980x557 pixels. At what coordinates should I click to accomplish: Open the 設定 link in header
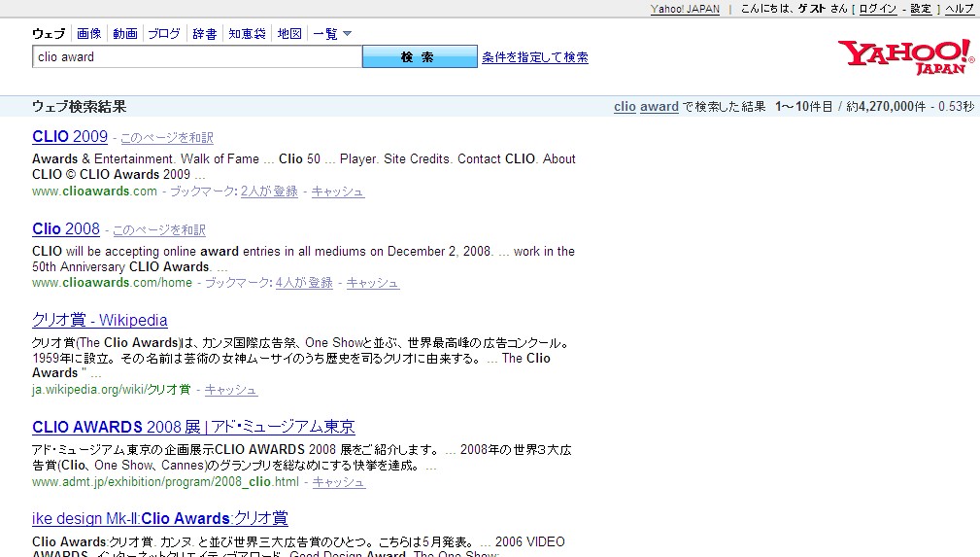tap(921, 9)
